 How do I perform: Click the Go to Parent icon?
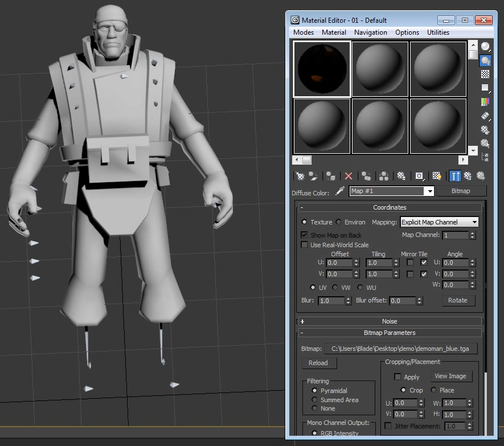pyautogui.click(x=468, y=176)
